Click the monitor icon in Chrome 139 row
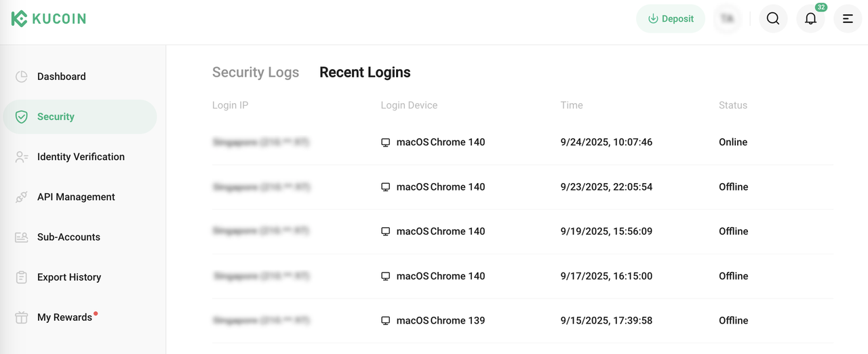 pyautogui.click(x=386, y=321)
